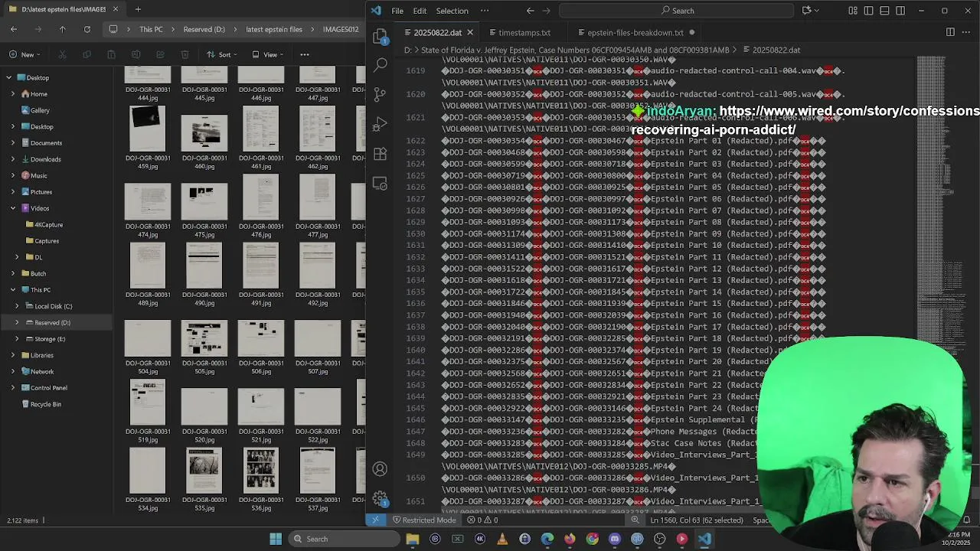Select Recycle Bin in the navigation pane
This screenshot has height=551, width=980.
45,404
